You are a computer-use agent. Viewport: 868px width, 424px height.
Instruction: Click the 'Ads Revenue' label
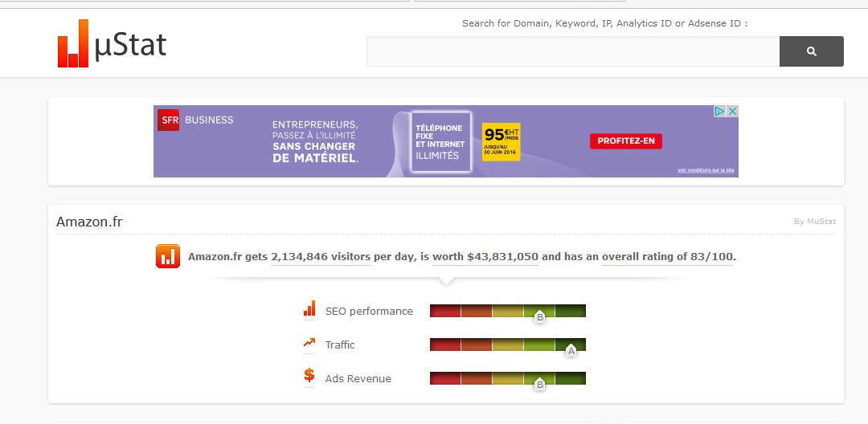pyautogui.click(x=358, y=379)
